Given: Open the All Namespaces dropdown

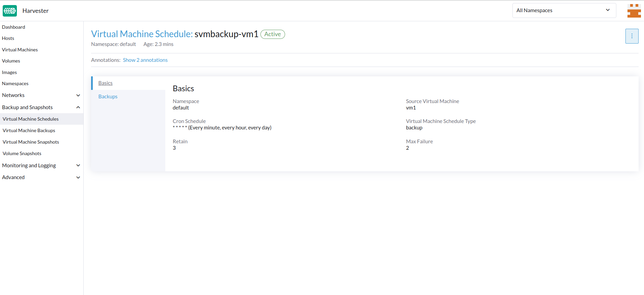Looking at the screenshot, I should click(564, 10).
